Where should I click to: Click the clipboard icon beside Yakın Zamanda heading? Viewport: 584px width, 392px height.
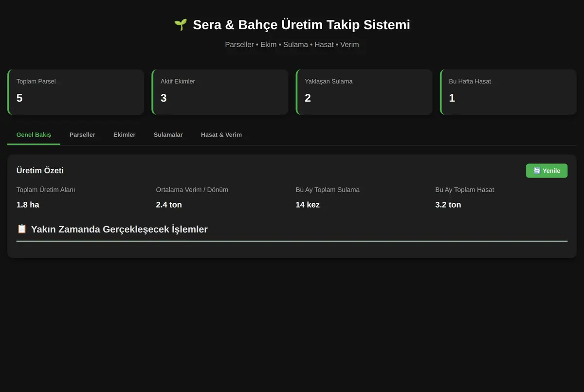tap(22, 229)
